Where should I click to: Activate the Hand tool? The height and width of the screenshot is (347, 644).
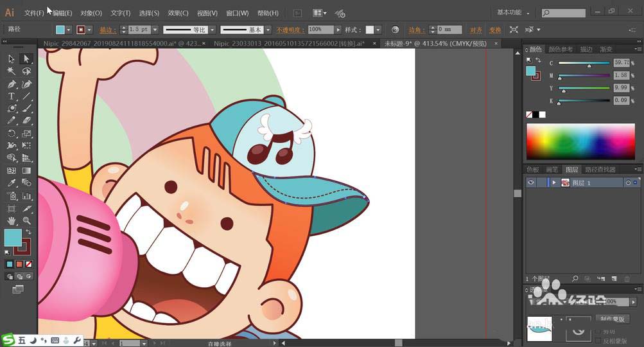pos(12,220)
